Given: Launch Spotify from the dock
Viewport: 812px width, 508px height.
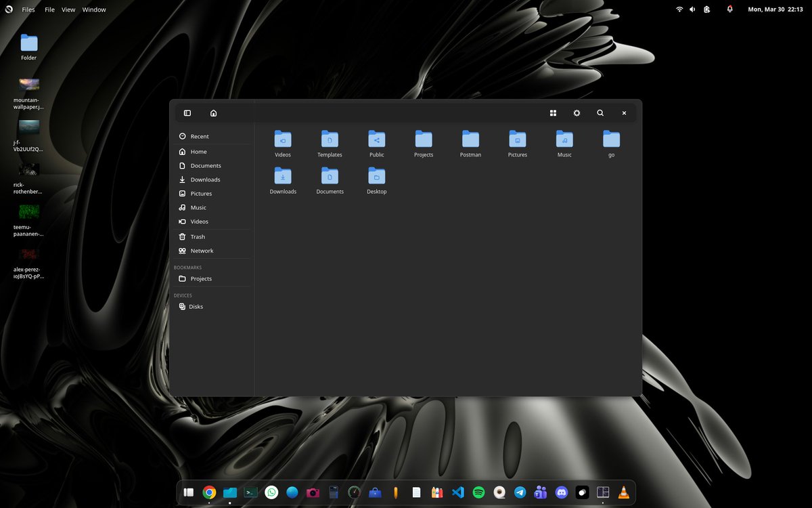Looking at the screenshot, I should click(x=478, y=492).
